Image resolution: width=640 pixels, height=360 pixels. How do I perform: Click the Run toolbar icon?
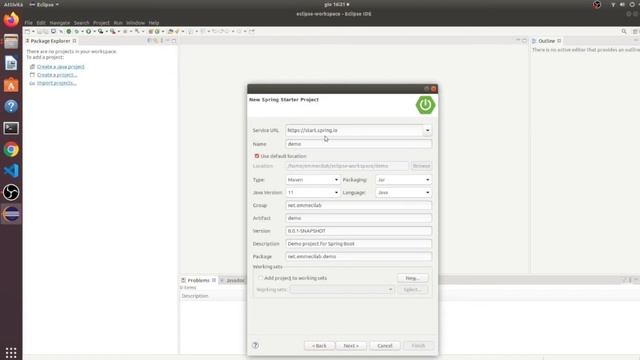coord(89,31)
